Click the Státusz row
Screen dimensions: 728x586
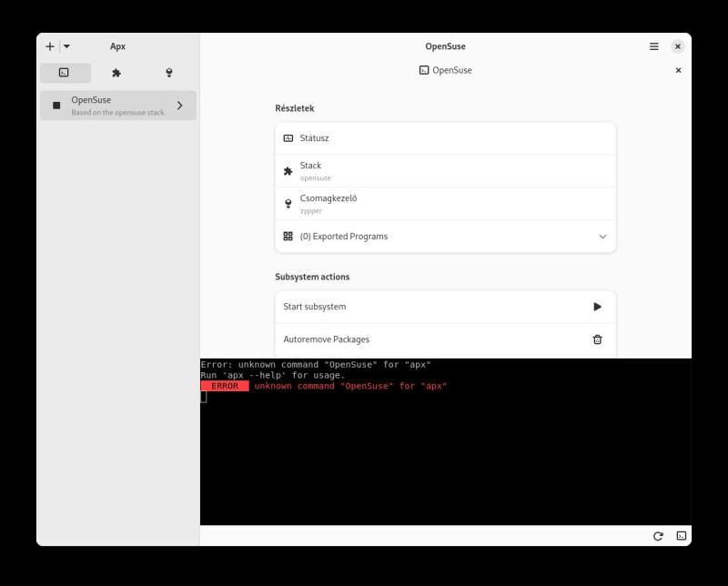(445, 138)
